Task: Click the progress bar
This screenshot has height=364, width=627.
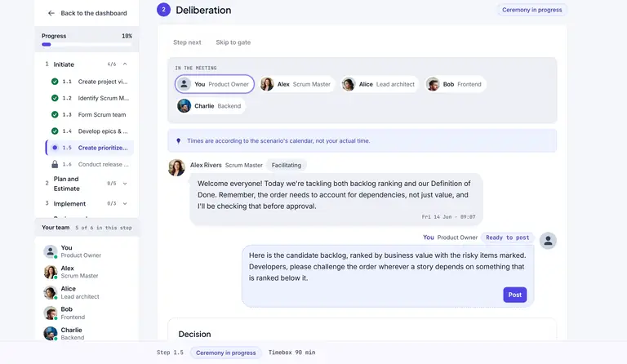Action: [x=87, y=44]
